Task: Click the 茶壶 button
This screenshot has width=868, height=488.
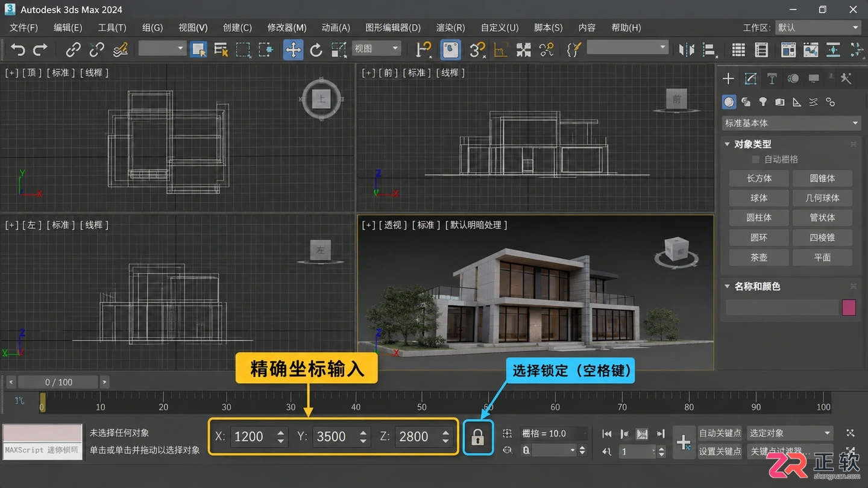Action: coord(759,257)
